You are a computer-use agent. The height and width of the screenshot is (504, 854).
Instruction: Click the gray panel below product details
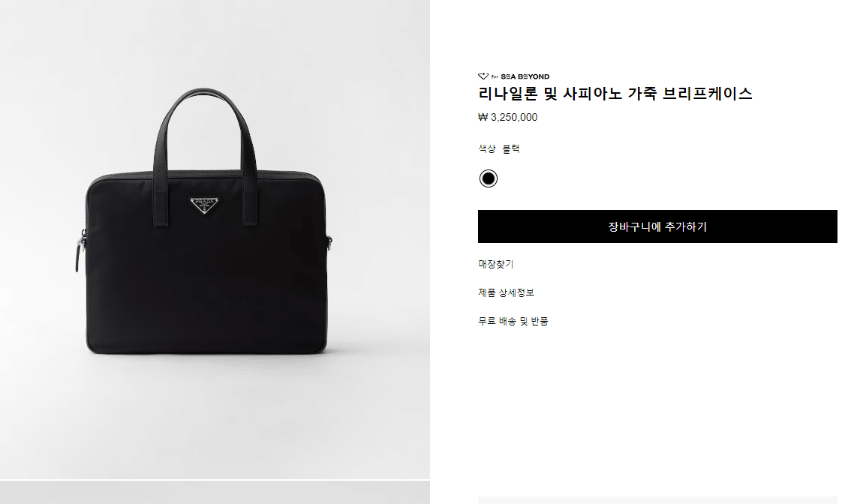(657, 500)
